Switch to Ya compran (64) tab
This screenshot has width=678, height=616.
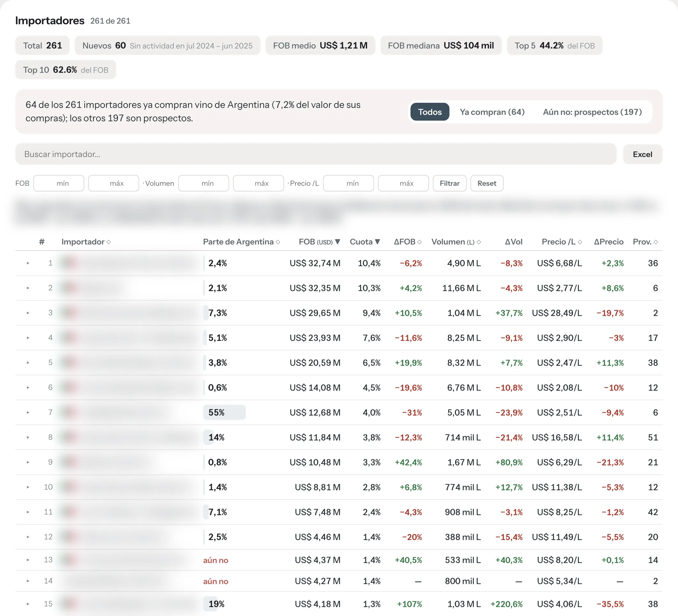[492, 112]
